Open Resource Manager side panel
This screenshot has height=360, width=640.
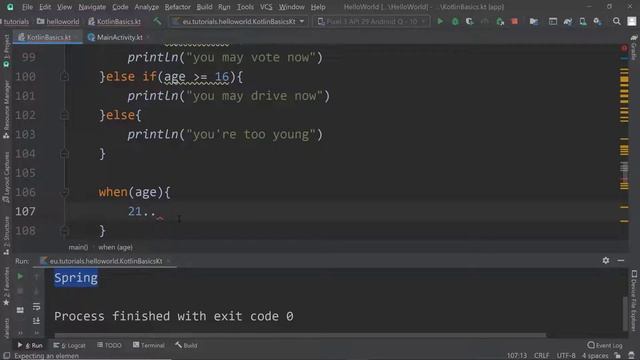6,109
